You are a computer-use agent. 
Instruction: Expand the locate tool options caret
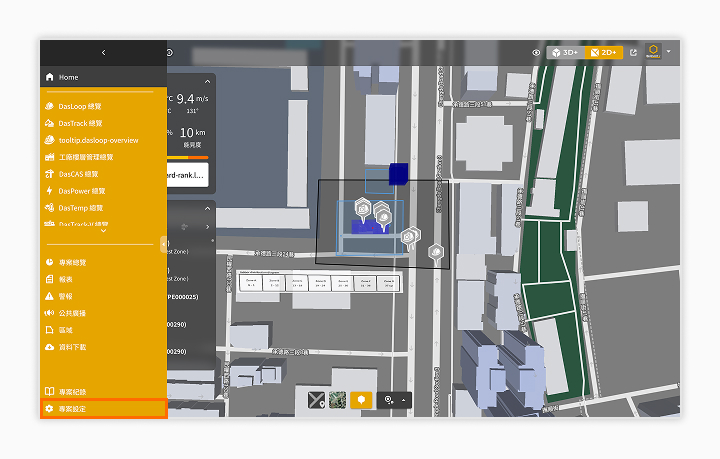pyautogui.click(x=404, y=400)
